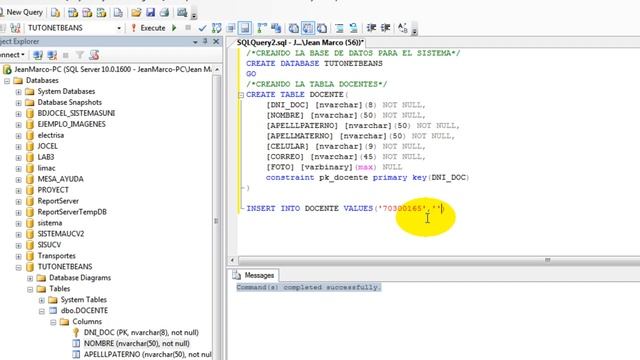Select the JeanMarco-PC server node
Image resolution: width=640 pixels, height=360 pixels.
(113, 69)
